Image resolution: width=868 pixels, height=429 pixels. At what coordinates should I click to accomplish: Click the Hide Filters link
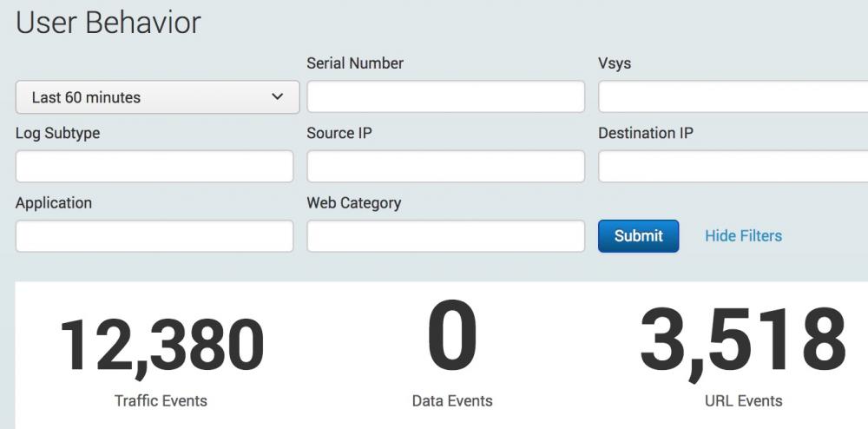[743, 236]
